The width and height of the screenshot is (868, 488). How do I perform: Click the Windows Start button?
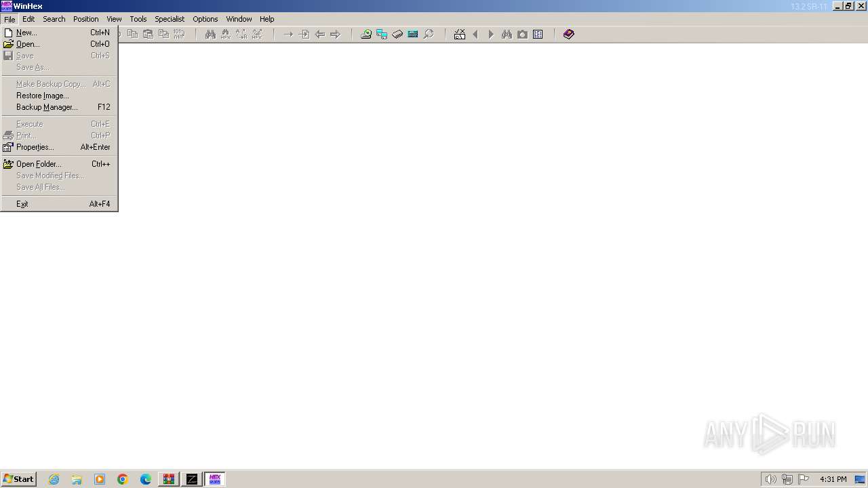(x=18, y=479)
